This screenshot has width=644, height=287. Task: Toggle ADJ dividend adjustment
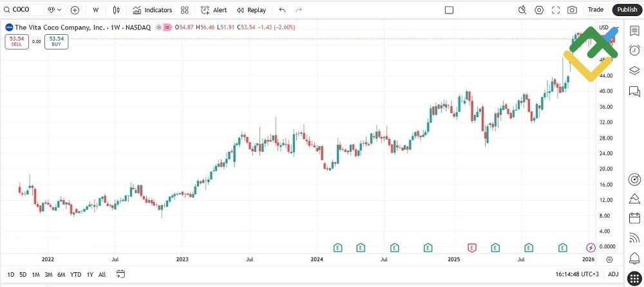tap(613, 274)
